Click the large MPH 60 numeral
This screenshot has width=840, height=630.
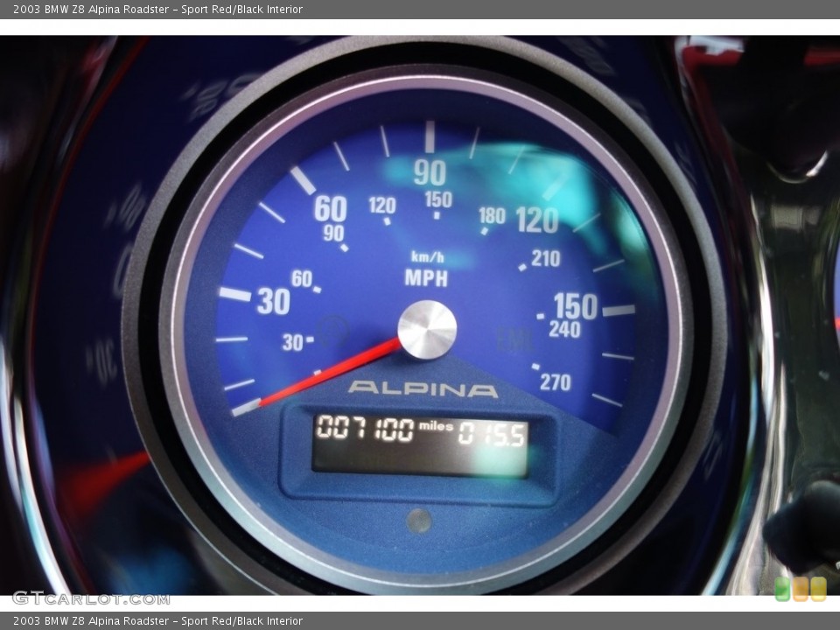(330, 208)
